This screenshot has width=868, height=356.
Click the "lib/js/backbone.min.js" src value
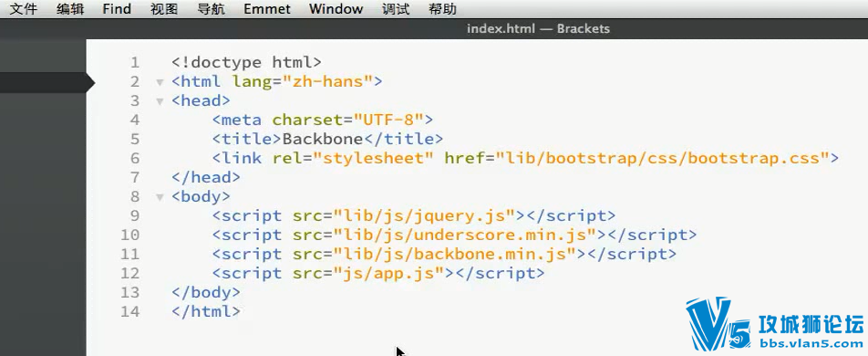pos(454,254)
